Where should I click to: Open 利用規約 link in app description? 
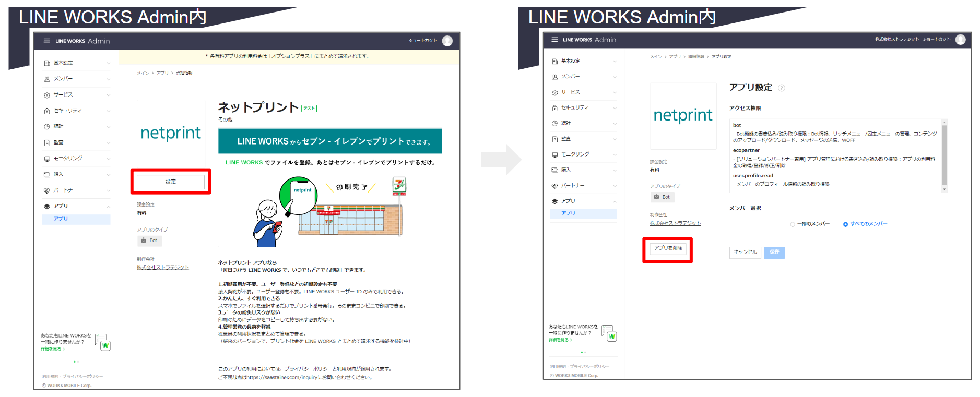346,369
